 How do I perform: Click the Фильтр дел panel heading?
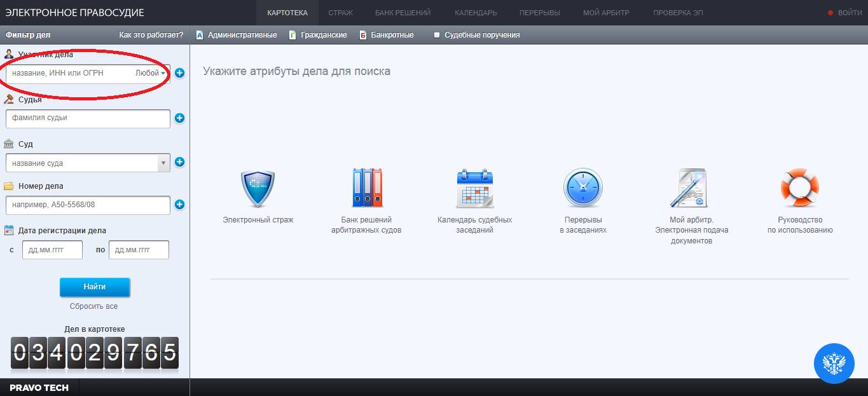click(x=28, y=35)
